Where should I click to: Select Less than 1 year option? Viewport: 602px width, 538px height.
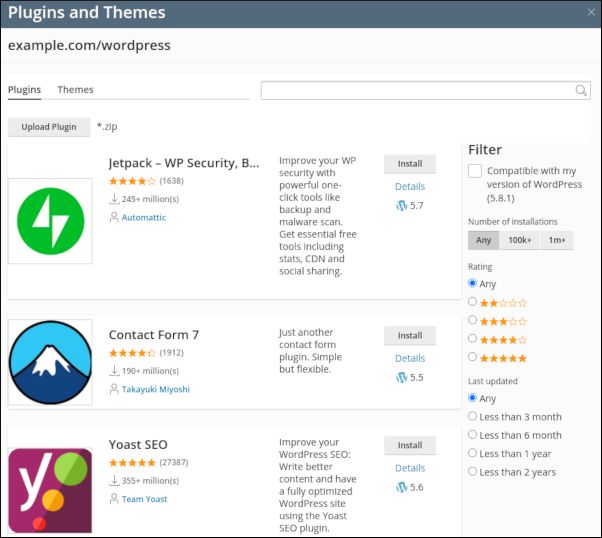click(x=473, y=453)
